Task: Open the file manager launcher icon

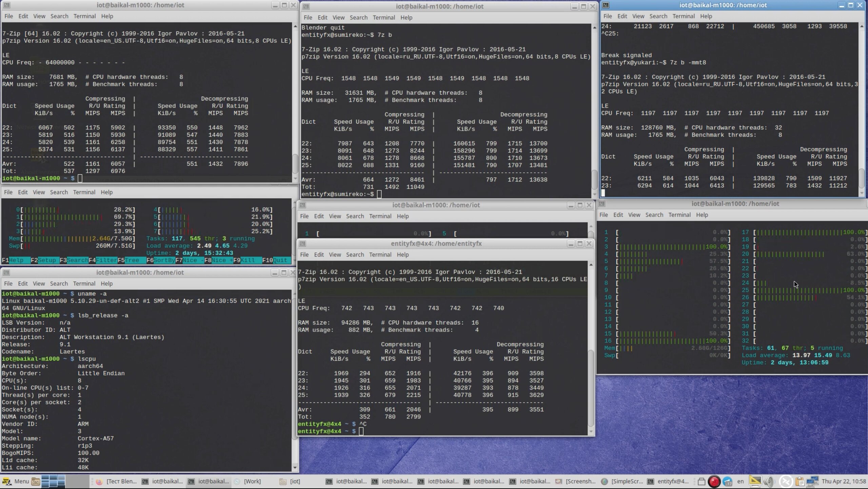Action: 36,481
